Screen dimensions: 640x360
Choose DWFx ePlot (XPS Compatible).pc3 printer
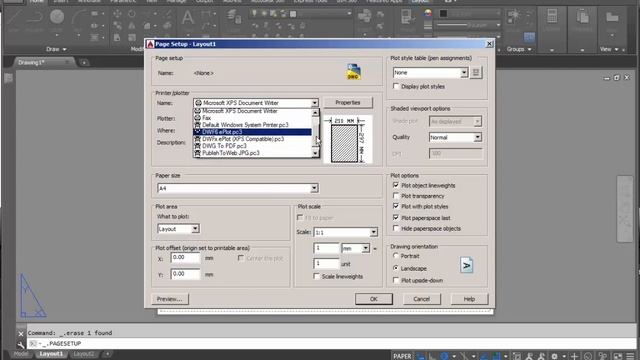tap(252, 139)
